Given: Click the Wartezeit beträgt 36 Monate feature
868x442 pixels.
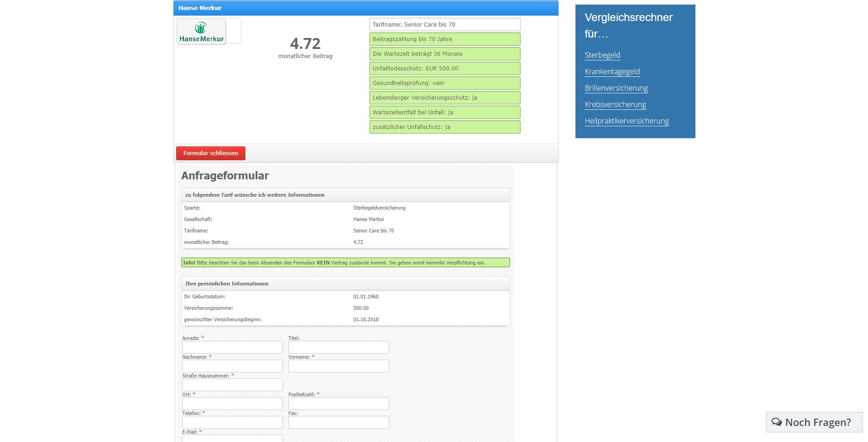Looking at the screenshot, I should (x=445, y=54).
